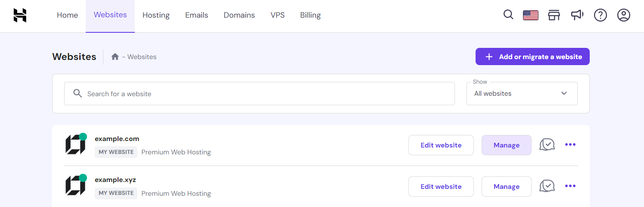The image size is (644, 207).
Task: Open the search magnifier in top bar
Action: coord(508,15)
